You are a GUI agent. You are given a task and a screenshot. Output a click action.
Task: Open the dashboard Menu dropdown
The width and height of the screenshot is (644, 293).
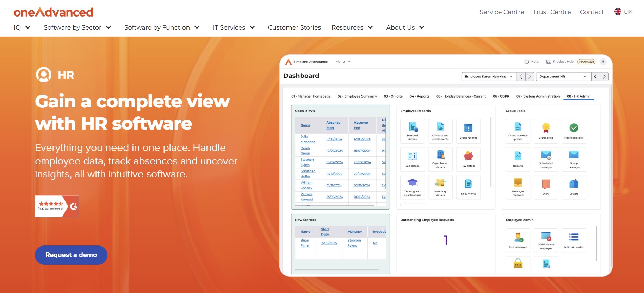[x=343, y=62]
